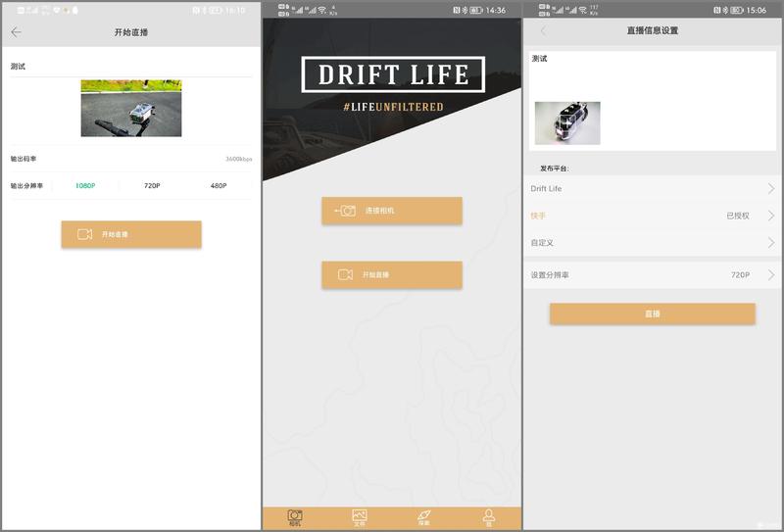Tap the 14:36 clock in status bar
This screenshot has height=532, width=784.
pos(496,10)
